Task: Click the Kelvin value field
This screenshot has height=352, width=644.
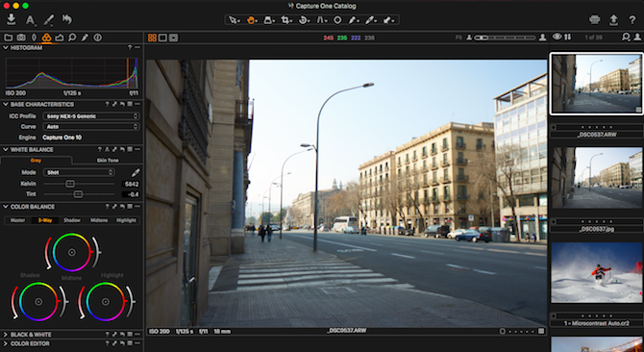Action: (x=131, y=184)
